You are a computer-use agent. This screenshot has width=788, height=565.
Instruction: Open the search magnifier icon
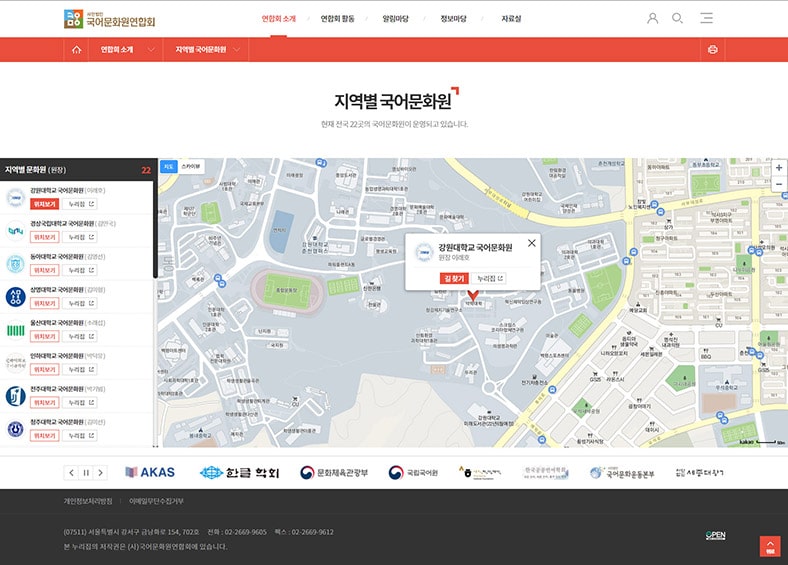[x=678, y=18]
